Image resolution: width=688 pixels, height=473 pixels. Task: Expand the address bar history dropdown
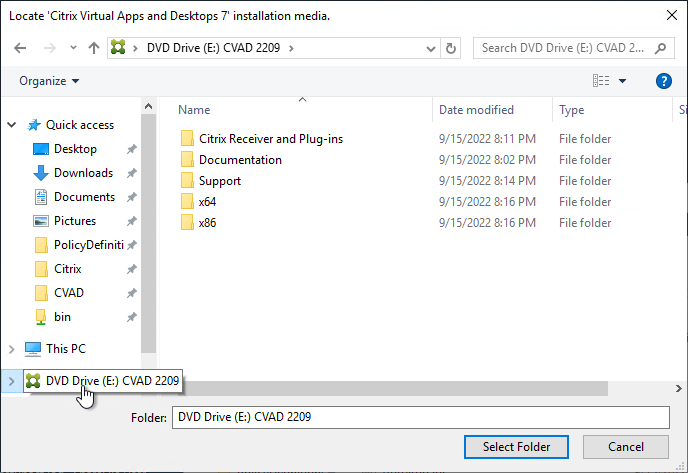tap(430, 48)
